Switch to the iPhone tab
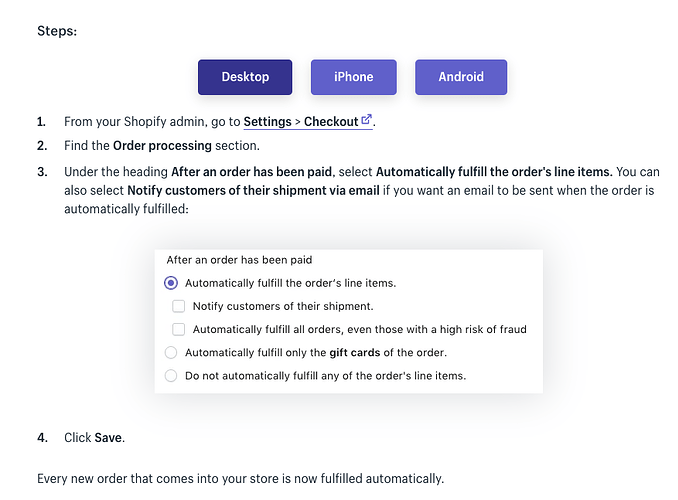Screen dimensions: 678x500 (353, 77)
